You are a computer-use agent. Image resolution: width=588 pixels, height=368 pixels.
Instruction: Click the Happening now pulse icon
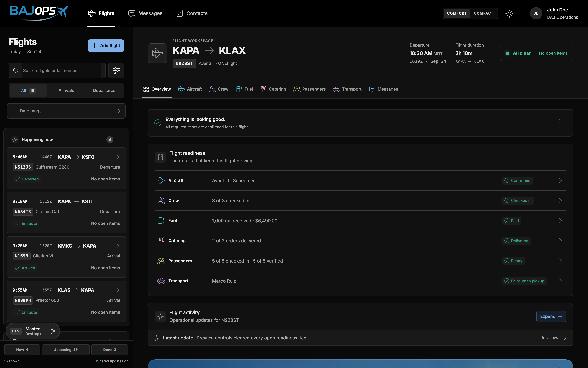point(15,139)
